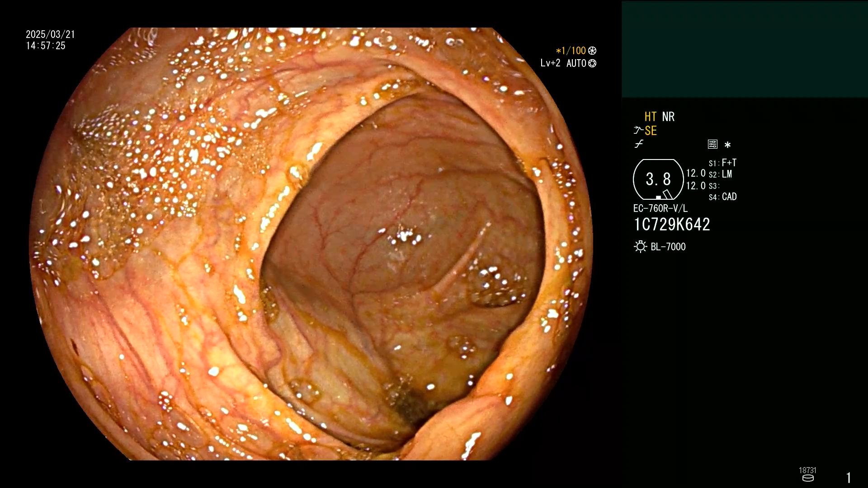Click the S1: F+T switch assignment
868x488 pixels.
click(x=723, y=163)
